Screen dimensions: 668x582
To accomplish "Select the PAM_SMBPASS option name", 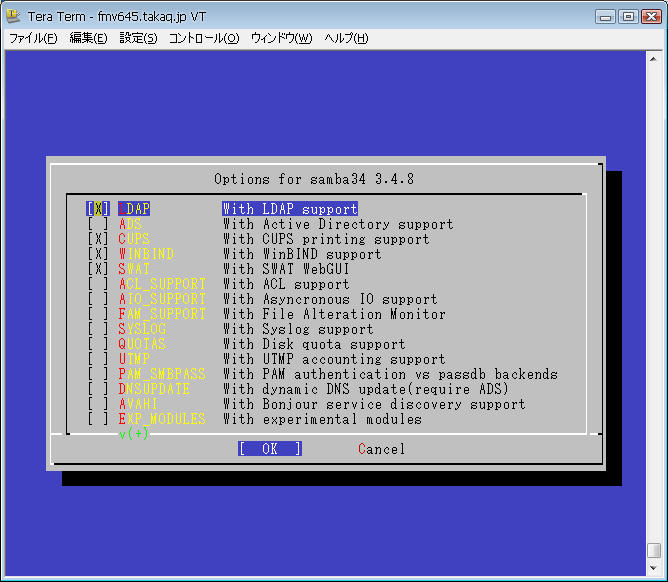I will 162,374.
